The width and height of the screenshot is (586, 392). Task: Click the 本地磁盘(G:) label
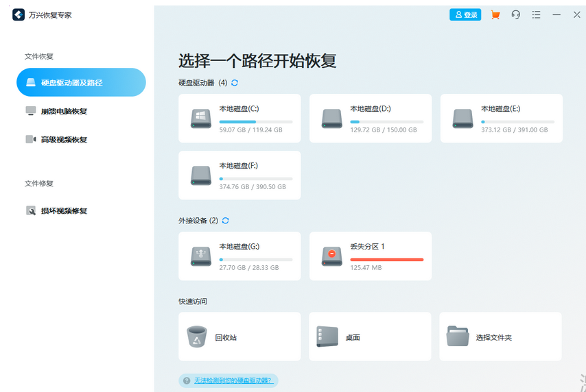pos(239,247)
